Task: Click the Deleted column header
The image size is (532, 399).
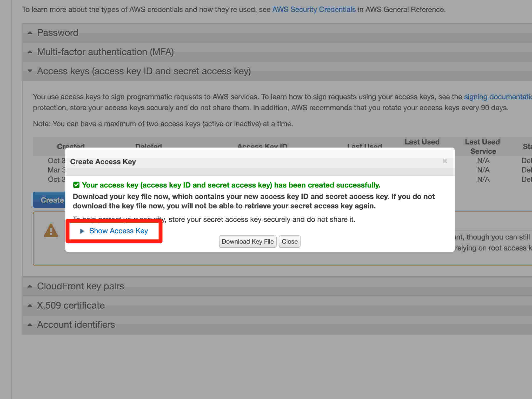Action: 149,146
